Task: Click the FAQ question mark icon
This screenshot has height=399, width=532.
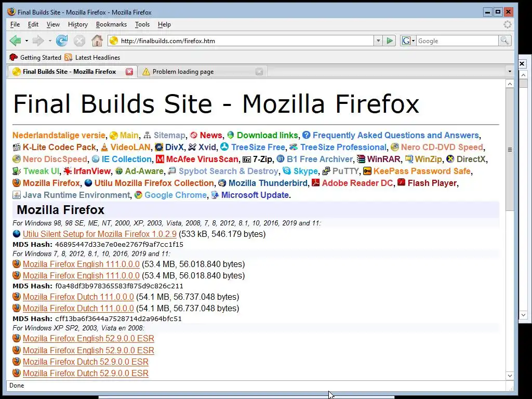Action: click(307, 135)
